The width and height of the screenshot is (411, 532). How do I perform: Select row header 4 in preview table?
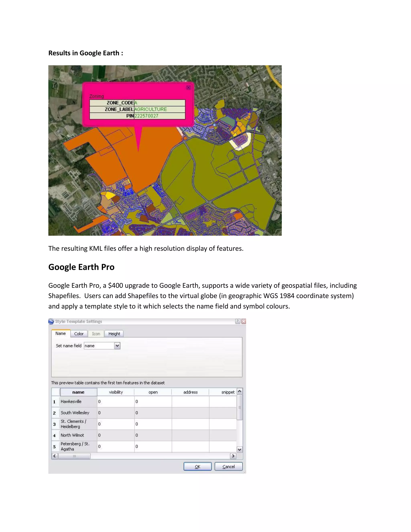pos(56,435)
